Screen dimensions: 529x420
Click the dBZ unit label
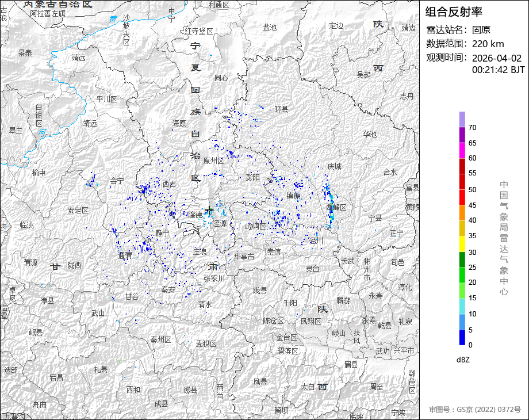pyautogui.click(x=463, y=360)
